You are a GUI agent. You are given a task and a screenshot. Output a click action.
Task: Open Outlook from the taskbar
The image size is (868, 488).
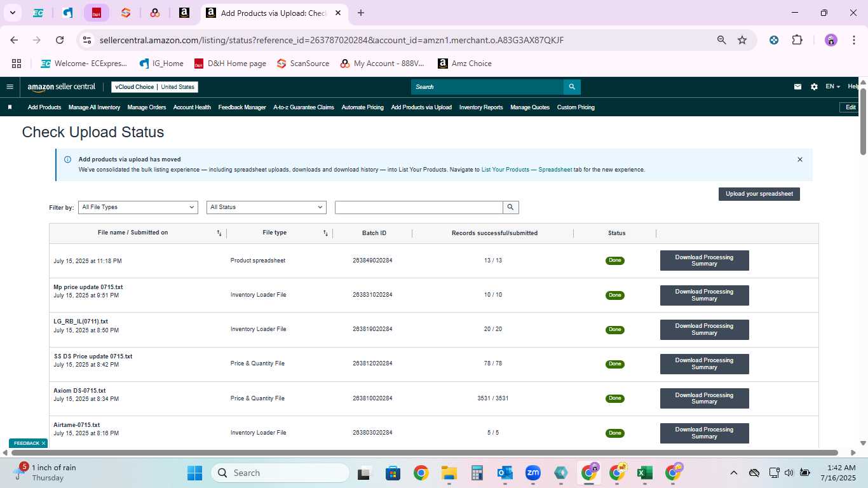[x=505, y=473]
